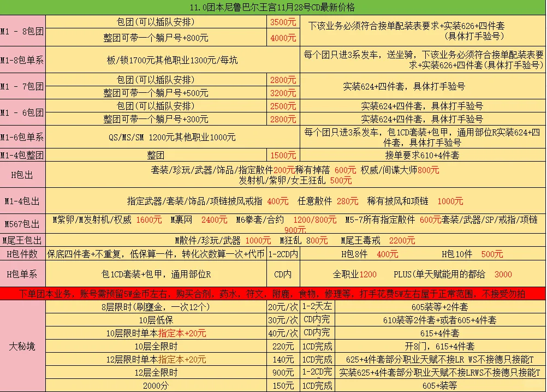Select the 'M1 - 8包团' row label

click(23, 31)
